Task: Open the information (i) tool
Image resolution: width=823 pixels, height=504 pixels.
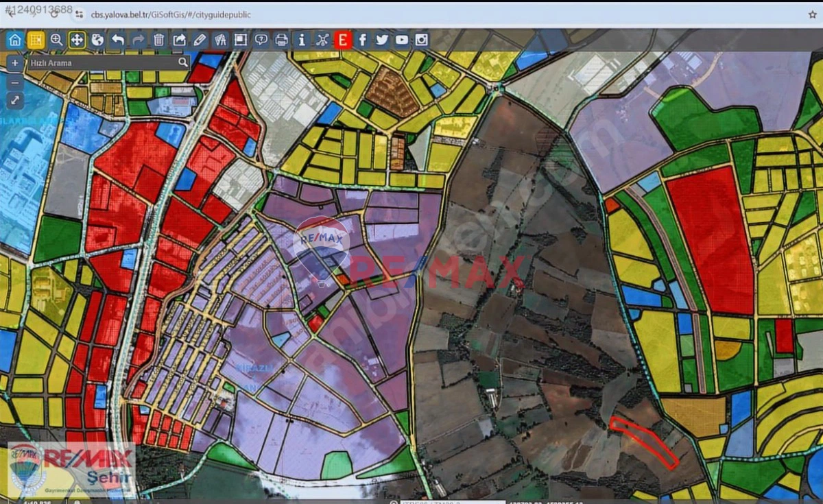Action: (302, 40)
